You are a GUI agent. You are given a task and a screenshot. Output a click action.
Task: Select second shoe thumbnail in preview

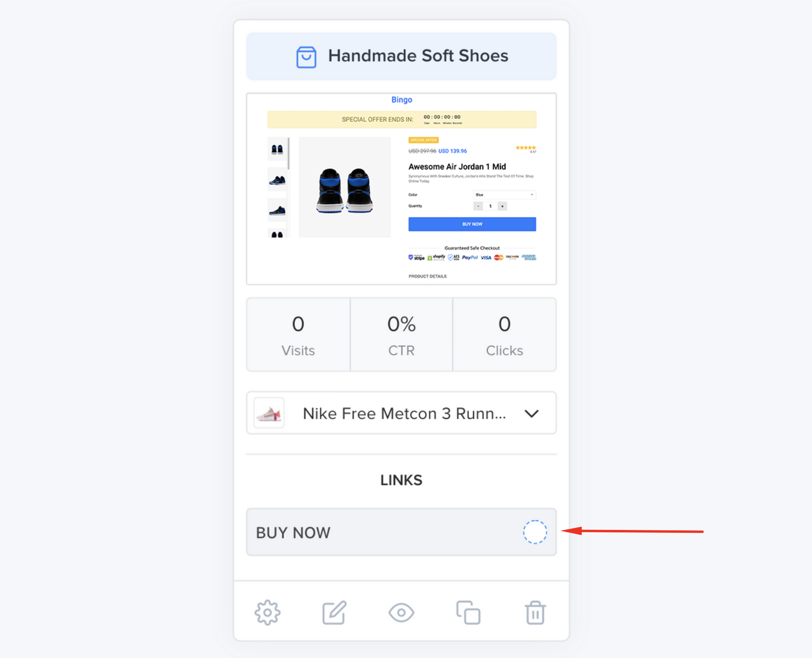click(277, 180)
